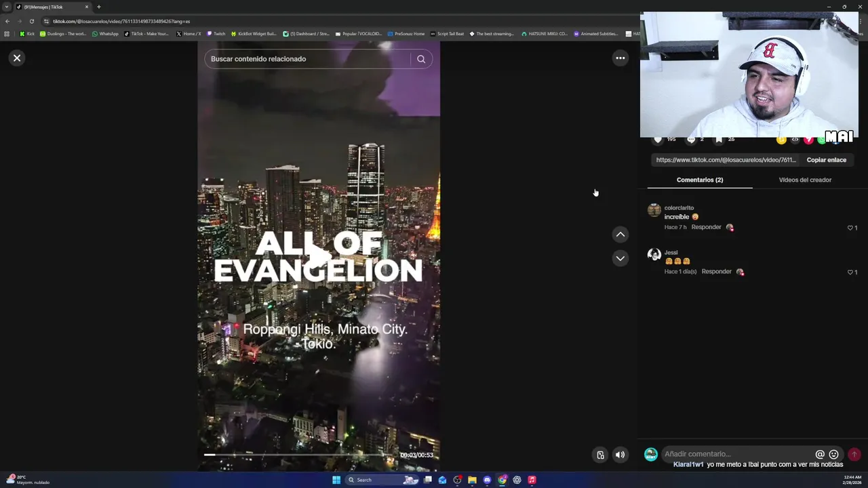Mute the video with the speaker icon
Image resolution: width=868 pixels, height=488 pixels.
620,455
